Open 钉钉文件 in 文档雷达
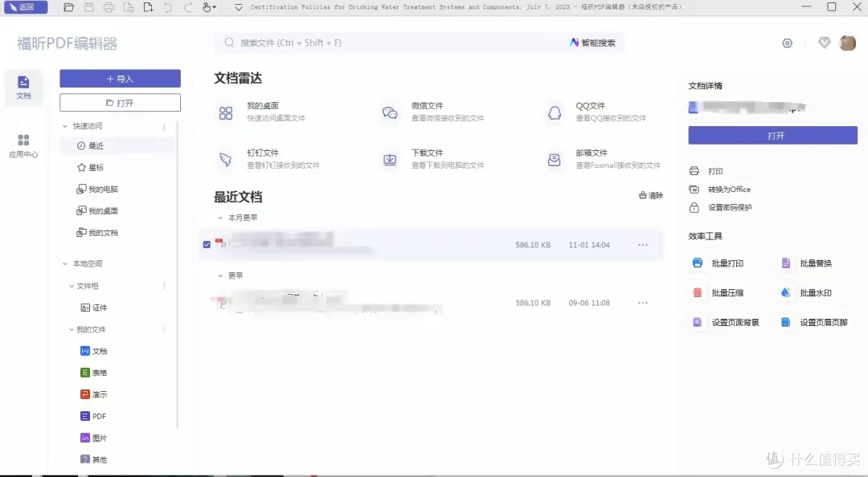Viewport: 868px width, 477px height. pos(268,159)
